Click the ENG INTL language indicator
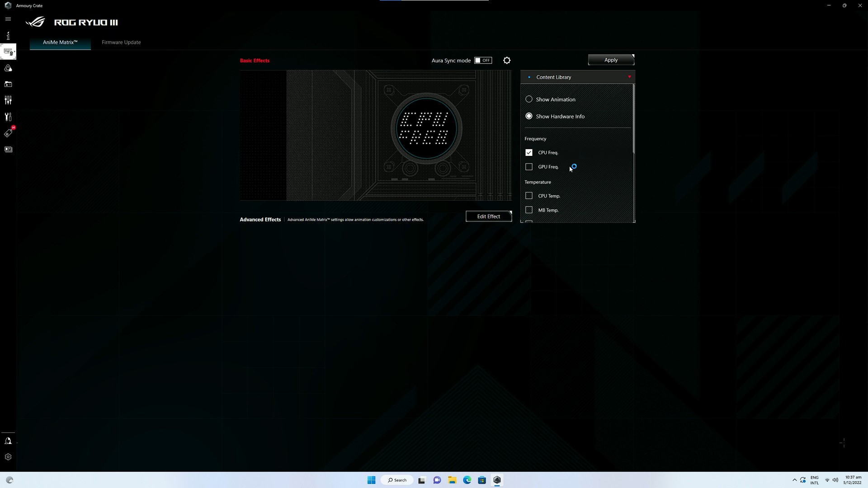This screenshot has width=868, height=488. click(814, 480)
